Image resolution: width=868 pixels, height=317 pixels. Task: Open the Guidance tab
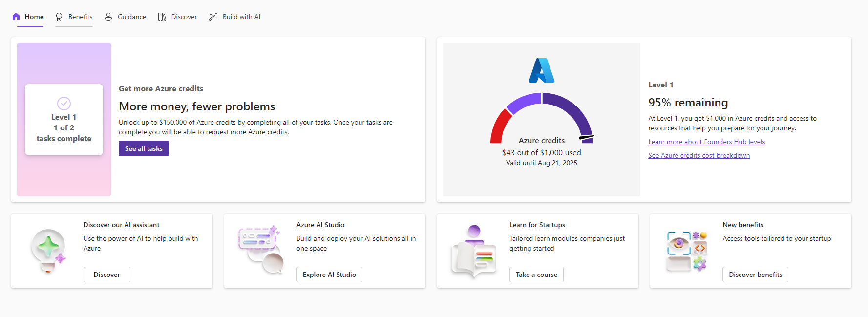(126, 17)
